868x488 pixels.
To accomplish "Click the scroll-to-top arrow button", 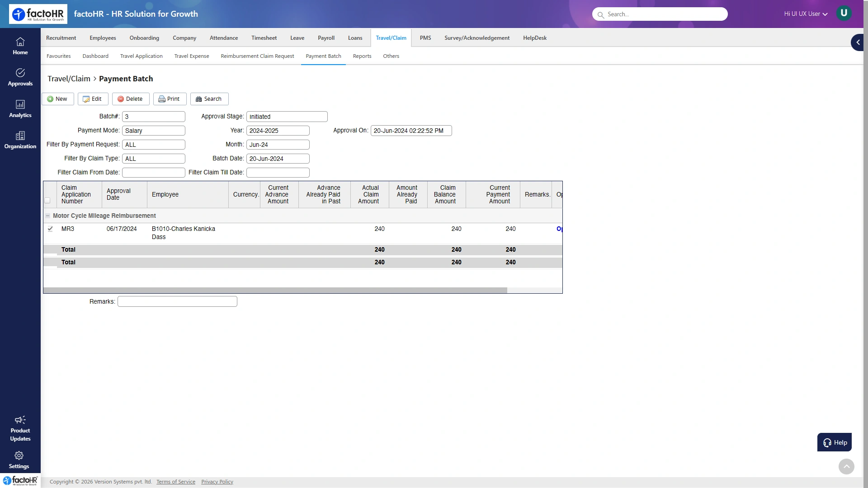I will pos(846,466).
